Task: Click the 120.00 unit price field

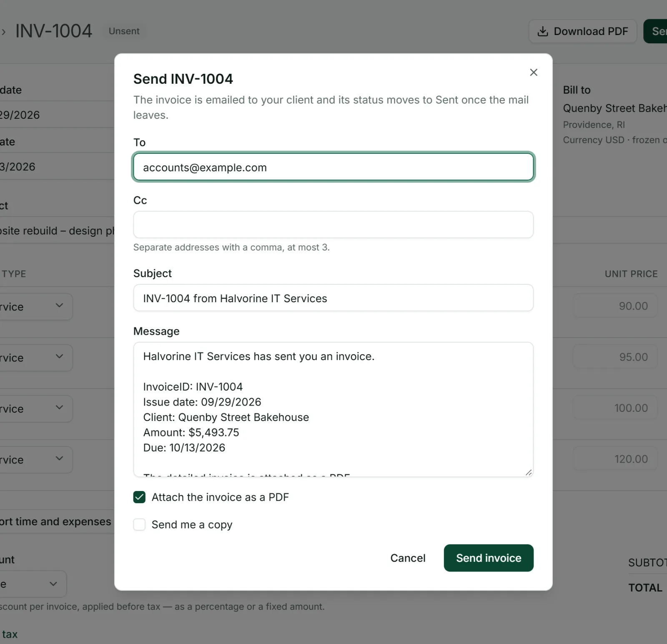Action: point(615,459)
